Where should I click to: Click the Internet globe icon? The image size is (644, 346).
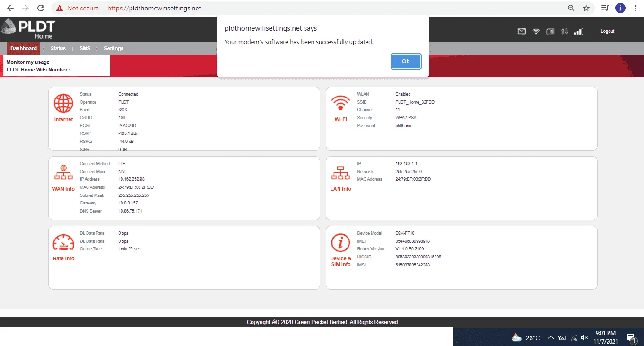[63, 103]
